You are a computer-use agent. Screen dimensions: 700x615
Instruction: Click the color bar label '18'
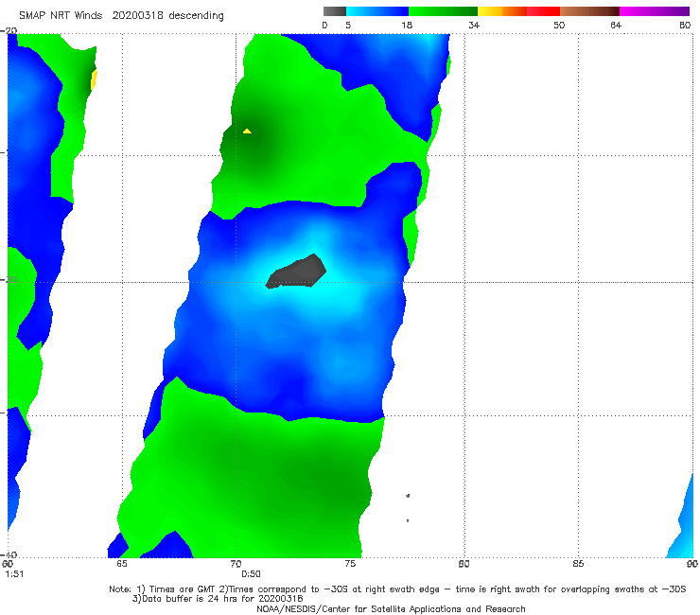407,26
